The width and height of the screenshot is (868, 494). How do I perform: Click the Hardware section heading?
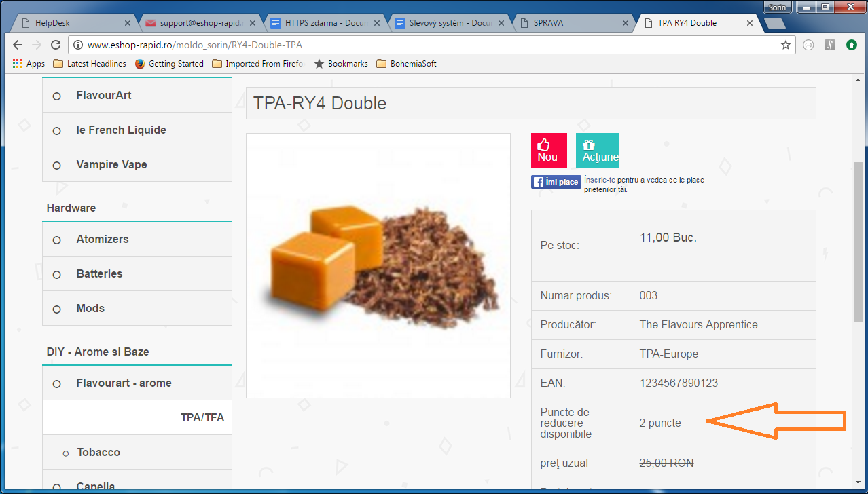[x=71, y=208]
